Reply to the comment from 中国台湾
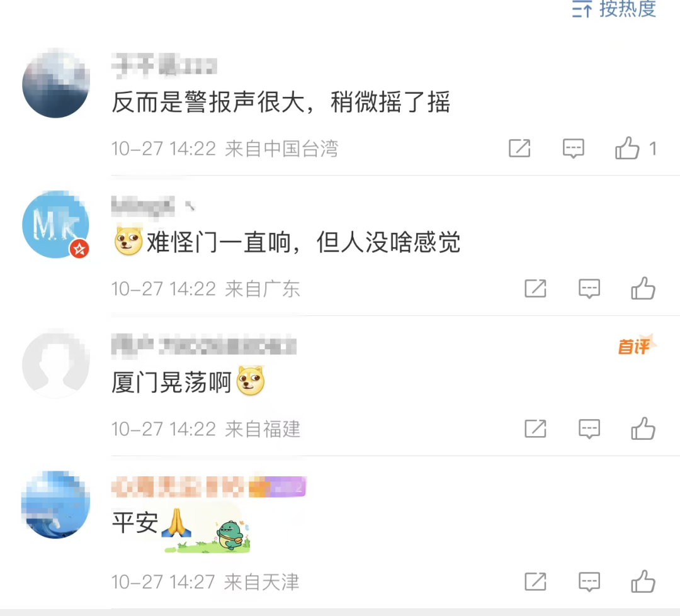Viewport: 680px width, 616px height. tap(574, 148)
